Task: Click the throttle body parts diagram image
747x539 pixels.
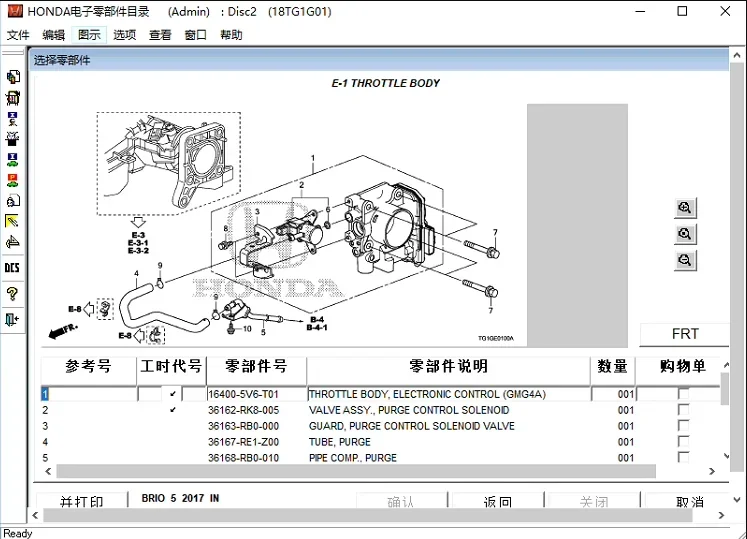Action: 286,226
